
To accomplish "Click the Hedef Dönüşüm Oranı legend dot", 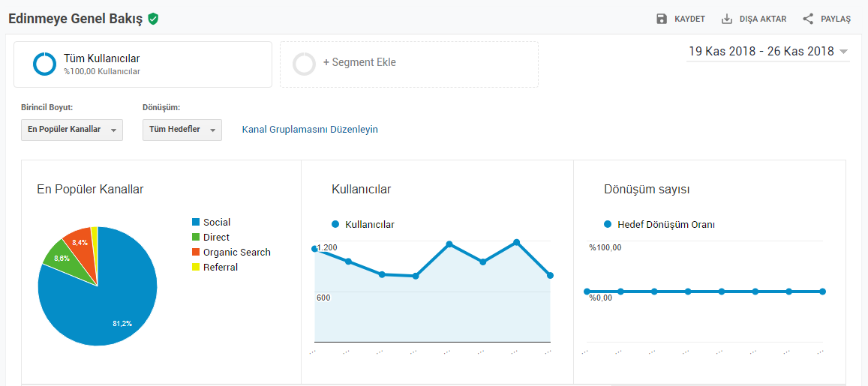I will tap(607, 225).
